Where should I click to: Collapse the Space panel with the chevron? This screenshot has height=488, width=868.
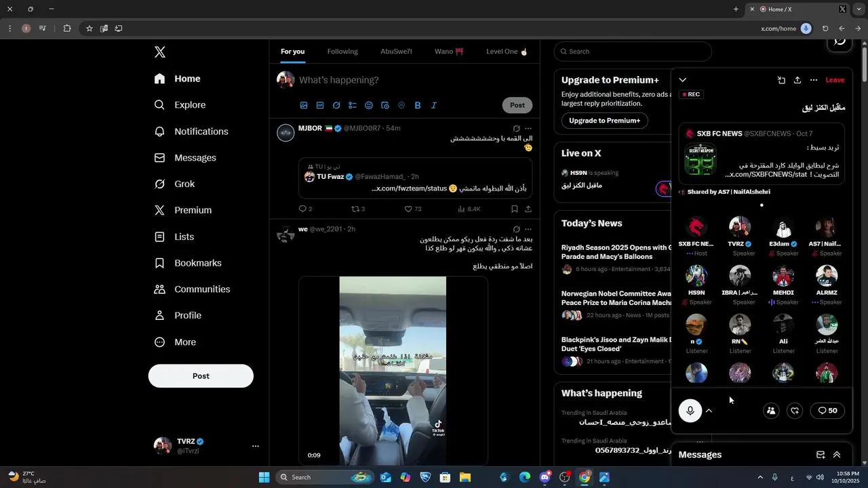[x=683, y=80]
